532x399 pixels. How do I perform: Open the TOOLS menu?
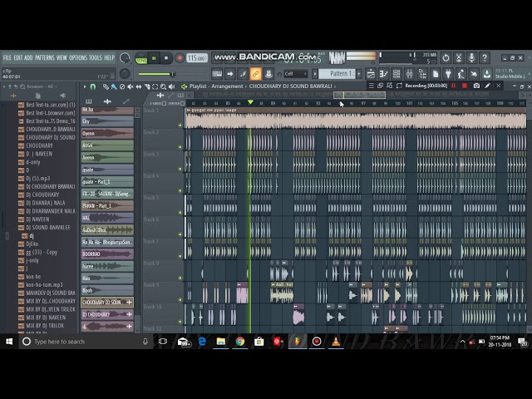point(96,57)
